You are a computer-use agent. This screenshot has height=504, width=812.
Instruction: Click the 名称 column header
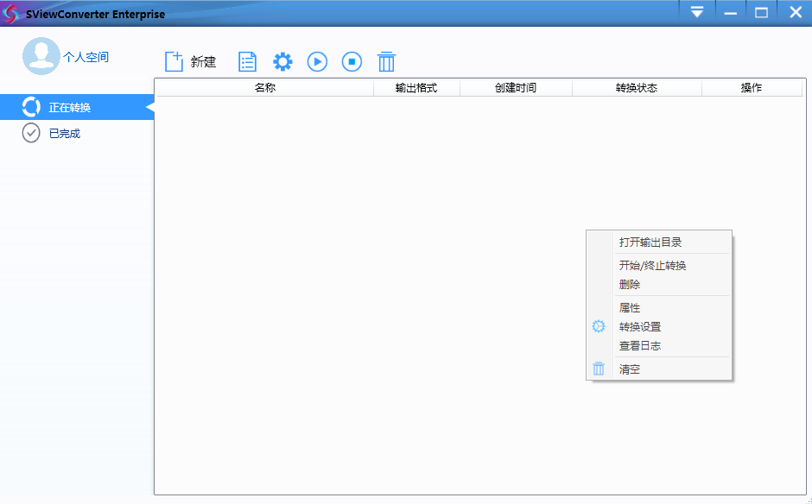point(264,87)
